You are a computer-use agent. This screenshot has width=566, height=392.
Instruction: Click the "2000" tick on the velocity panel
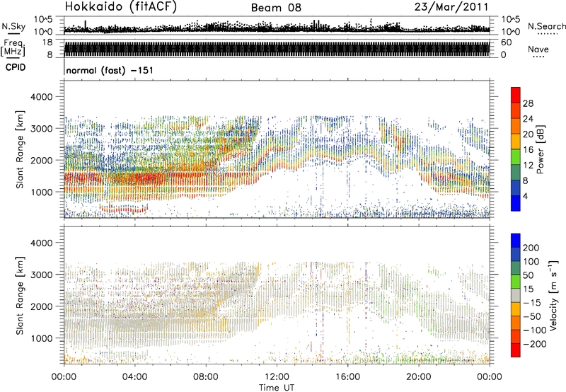click(x=41, y=306)
